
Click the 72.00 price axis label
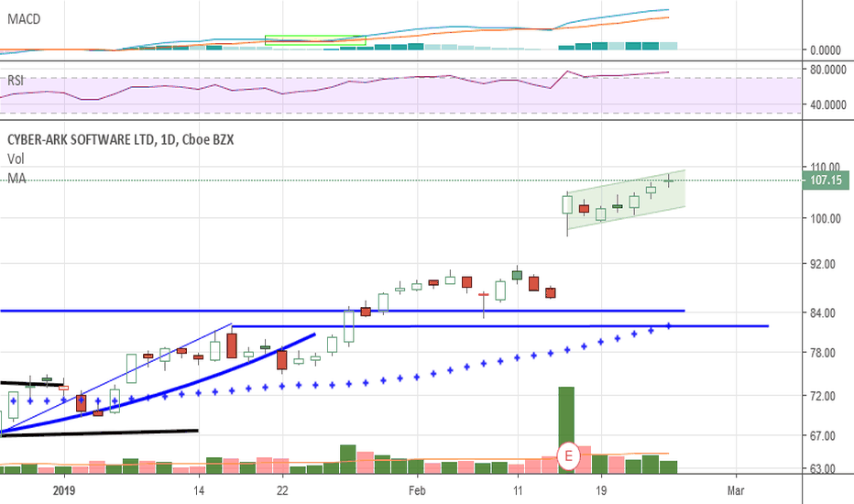[x=825, y=396]
